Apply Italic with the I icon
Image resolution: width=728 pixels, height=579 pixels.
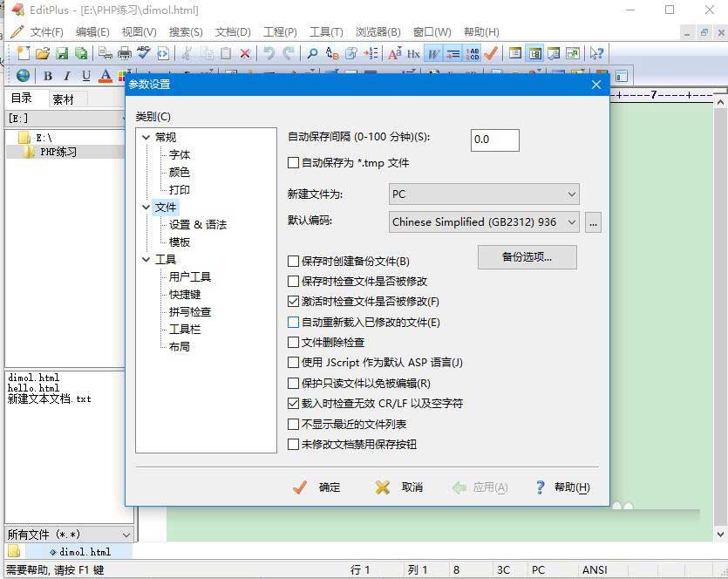point(67,76)
